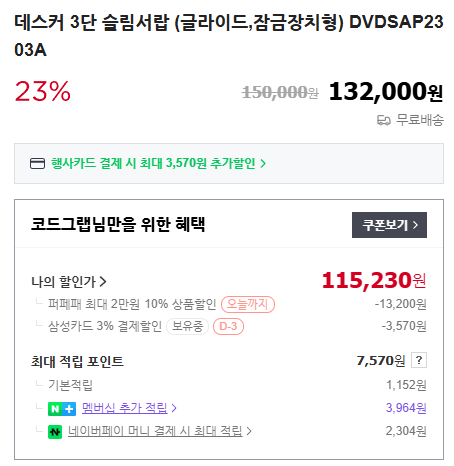Viewport: 454px width, 466px height.
Task: Click the 오늘까지 badge
Action: (x=248, y=304)
